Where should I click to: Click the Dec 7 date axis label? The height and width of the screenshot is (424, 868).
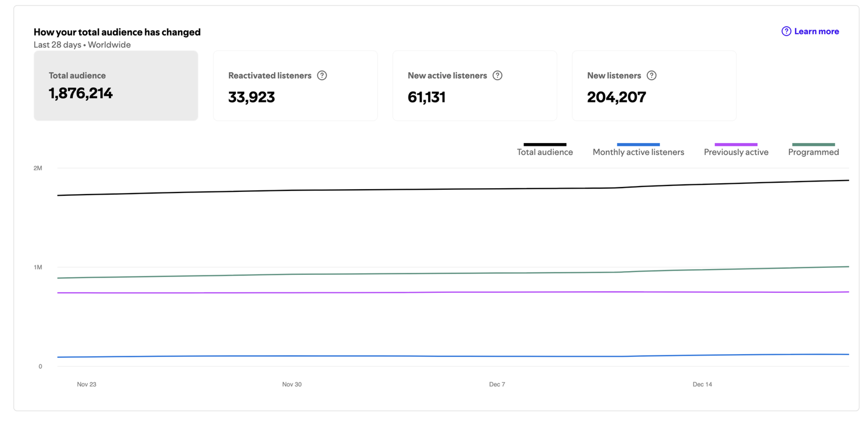(x=497, y=384)
